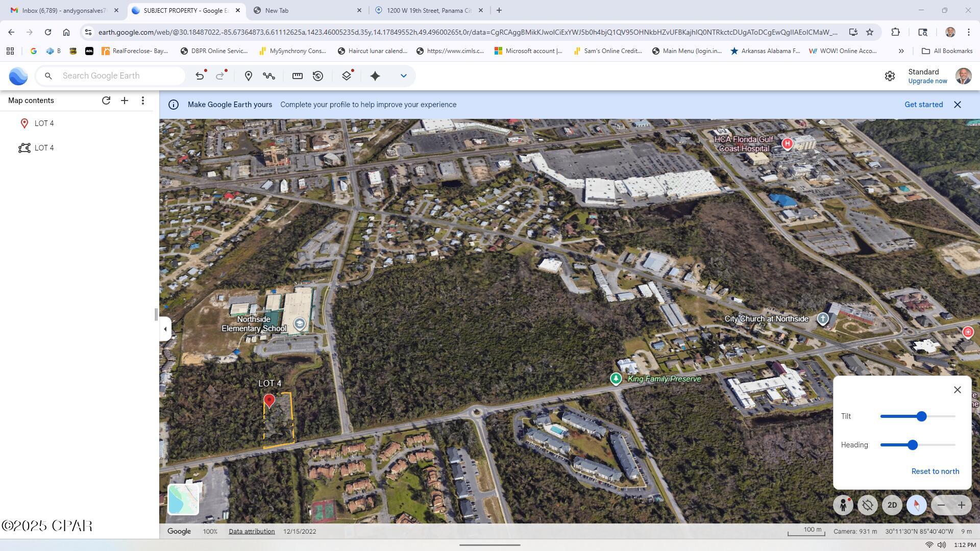Click HCA Florida Gulf Coast Hospital marker
980x551 pixels.
coord(787,144)
